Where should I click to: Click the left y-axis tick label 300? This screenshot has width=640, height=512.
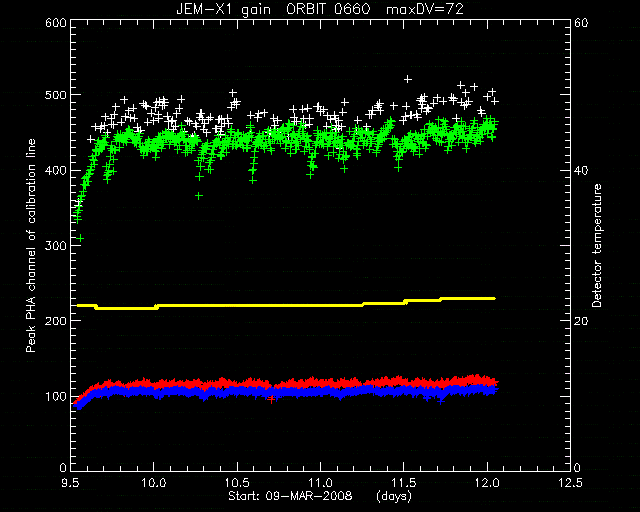[56, 245]
